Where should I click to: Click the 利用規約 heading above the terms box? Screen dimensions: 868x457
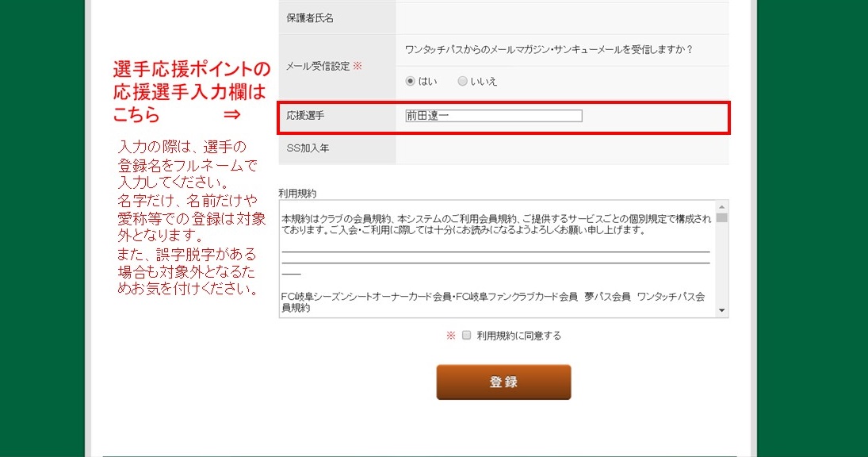[x=297, y=193]
